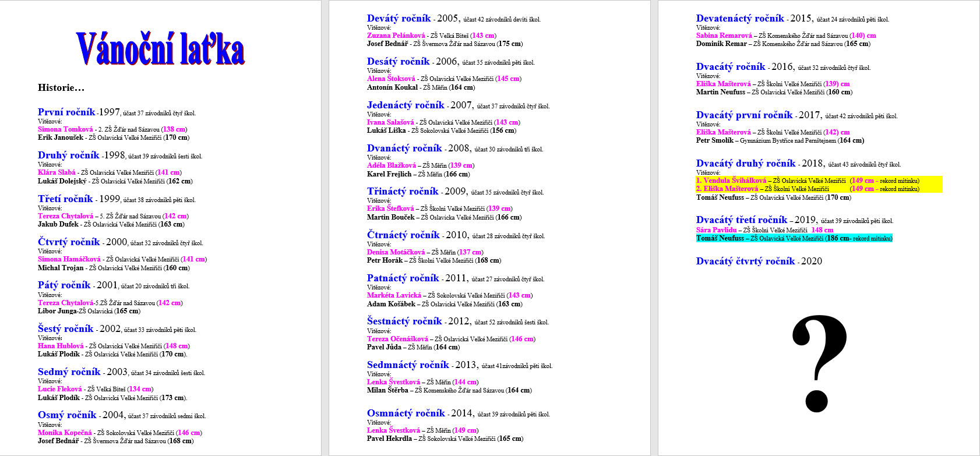Click the yellow highlighted Vendula Švihálková line
980x456 pixels.
pyautogui.click(x=807, y=181)
